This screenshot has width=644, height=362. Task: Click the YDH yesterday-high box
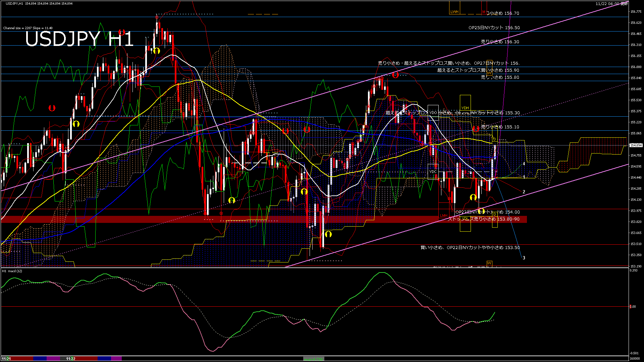465,103
